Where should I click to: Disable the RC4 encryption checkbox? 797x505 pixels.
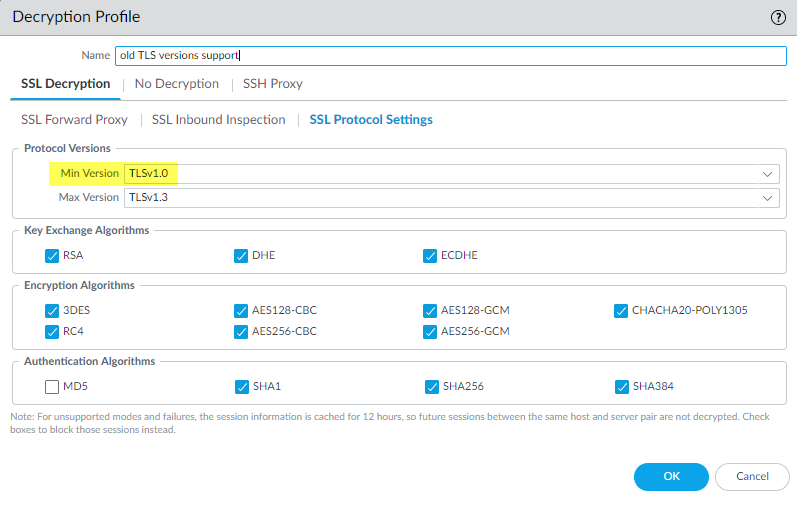53,331
